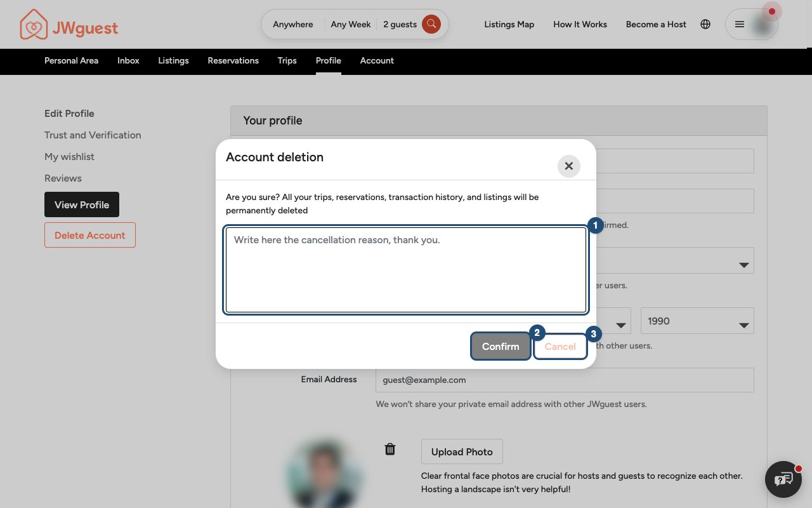Go to Become a Host
The width and height of the screenshot is (812, 508).
656,24
